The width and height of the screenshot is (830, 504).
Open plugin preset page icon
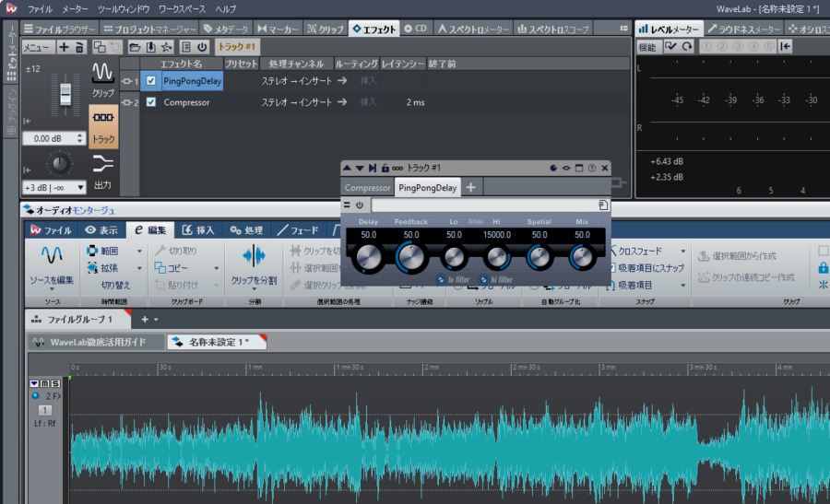pyautogui.click(x=603, y=205)
